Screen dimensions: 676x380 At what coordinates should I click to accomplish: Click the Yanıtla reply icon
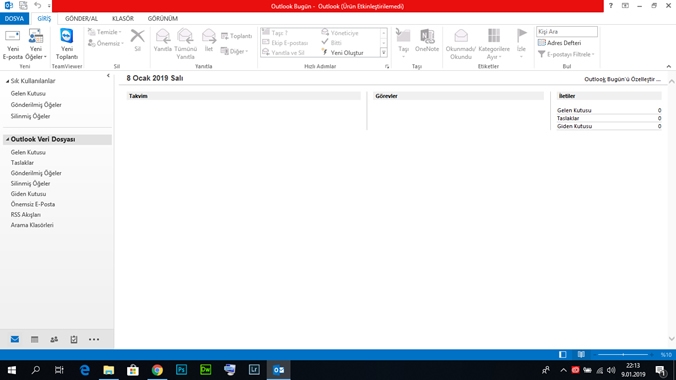pos(163,40)
